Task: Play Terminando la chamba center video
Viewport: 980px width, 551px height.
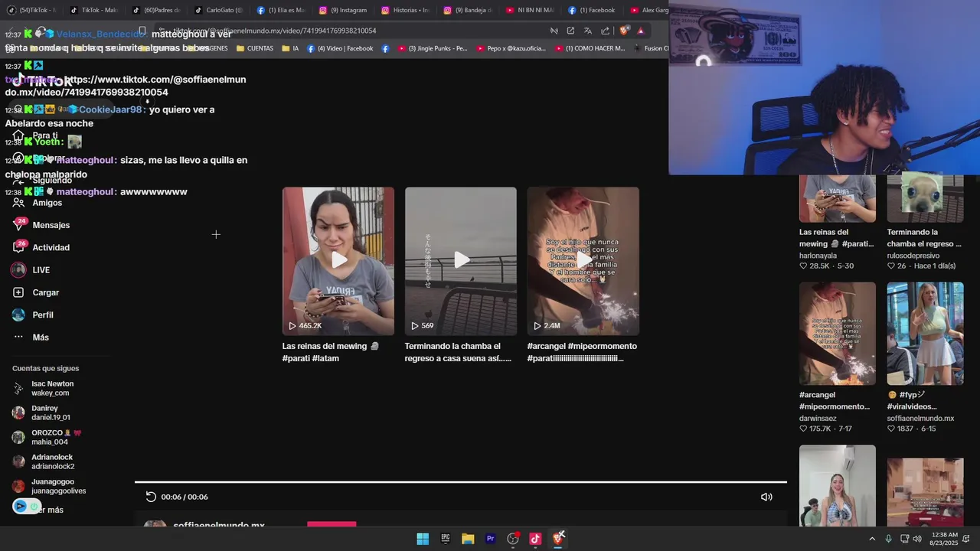Action: [x=461, y=261]
